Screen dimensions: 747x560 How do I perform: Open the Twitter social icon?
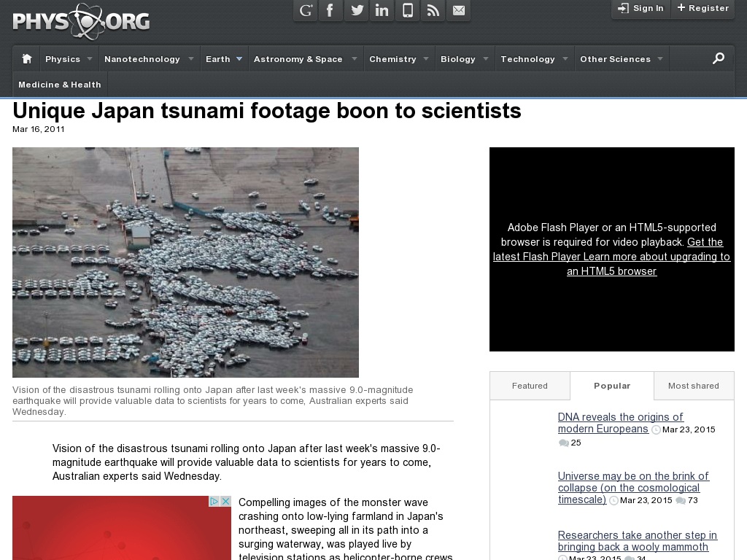pos(356,10)
